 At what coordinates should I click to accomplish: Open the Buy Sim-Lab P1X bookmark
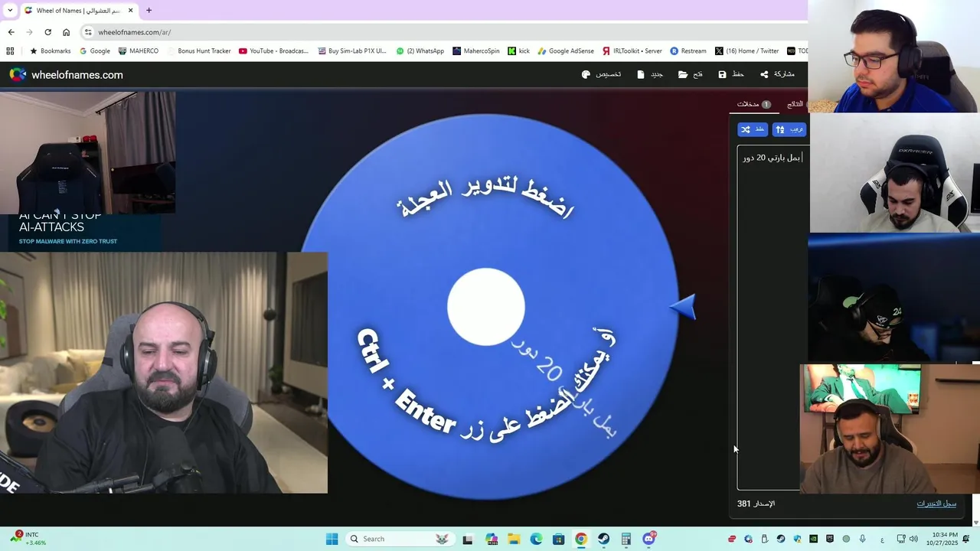(x=352, y=51)
